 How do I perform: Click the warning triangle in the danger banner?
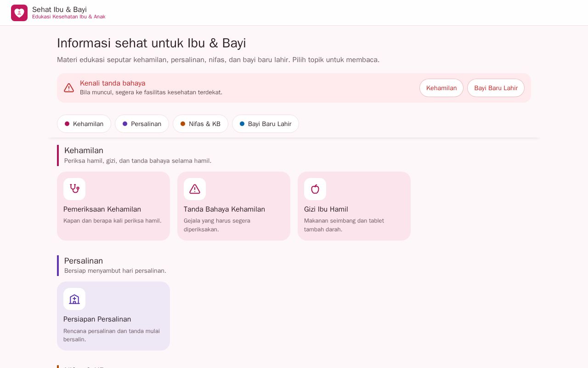[69, 88]
